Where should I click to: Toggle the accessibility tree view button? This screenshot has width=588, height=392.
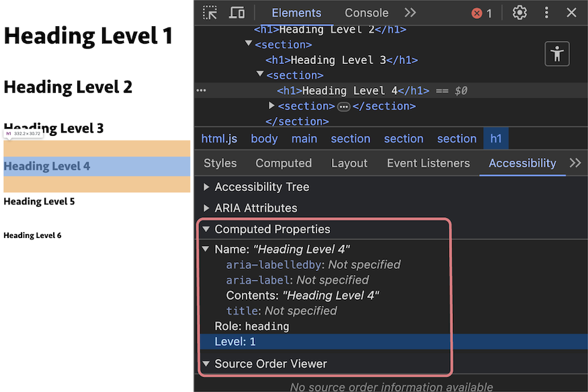point(557,54)
